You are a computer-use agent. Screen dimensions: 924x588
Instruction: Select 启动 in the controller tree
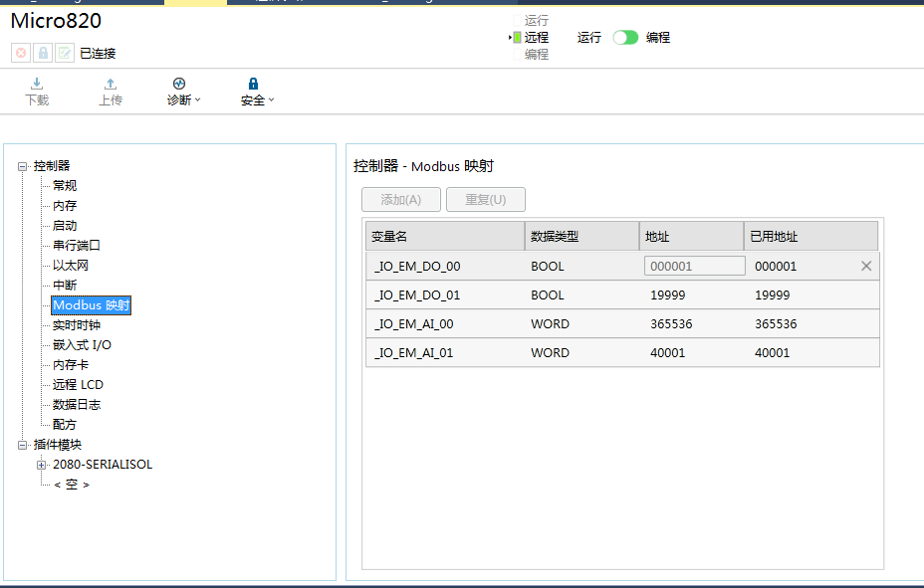click(65, 226)
